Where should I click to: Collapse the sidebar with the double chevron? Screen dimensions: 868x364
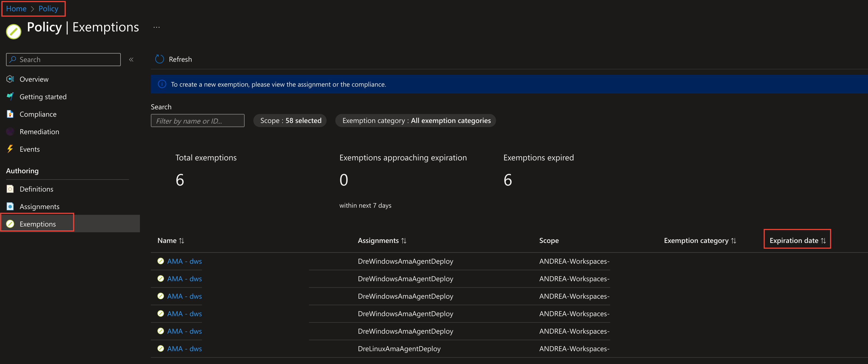pos(131,60)
